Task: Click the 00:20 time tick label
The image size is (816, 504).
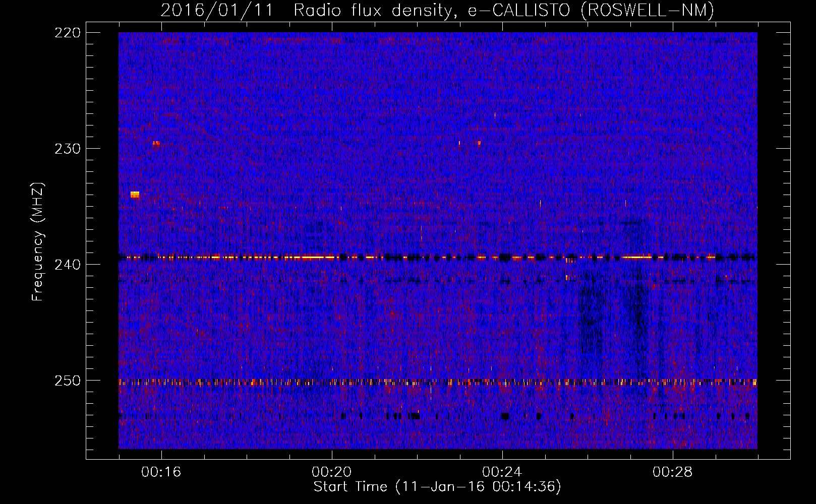Action: [332, 472]
